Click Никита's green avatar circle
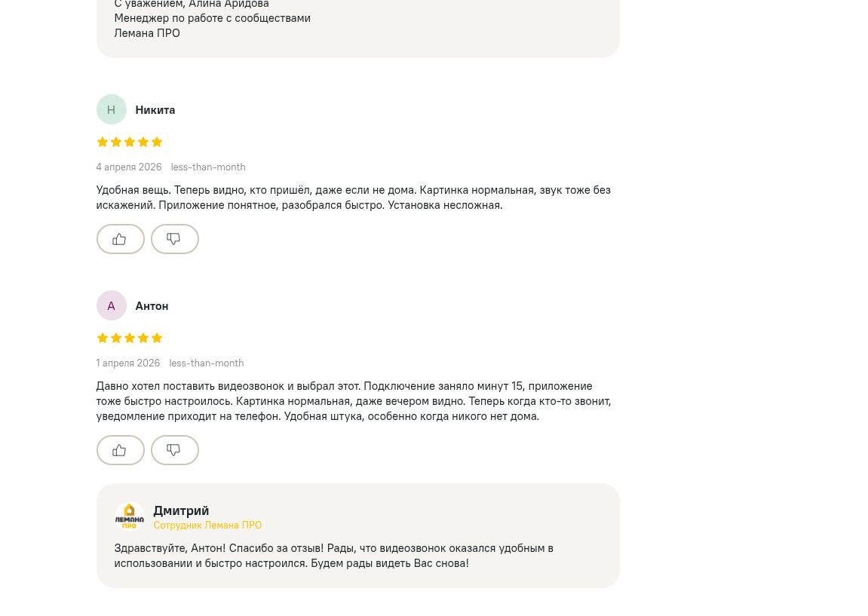 [112, 109]
